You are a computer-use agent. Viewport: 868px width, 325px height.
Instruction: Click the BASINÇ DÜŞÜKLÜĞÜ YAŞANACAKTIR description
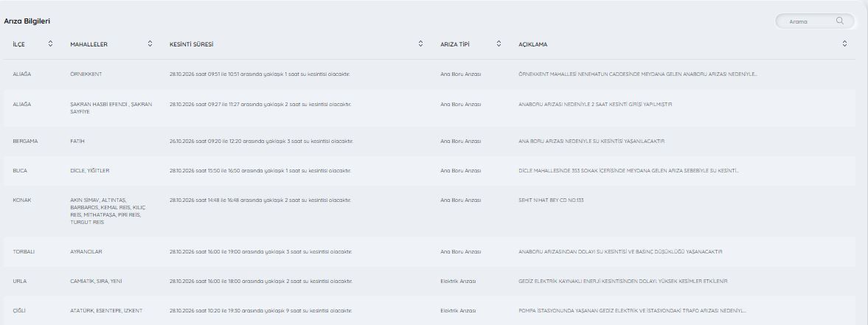[620, 252]
